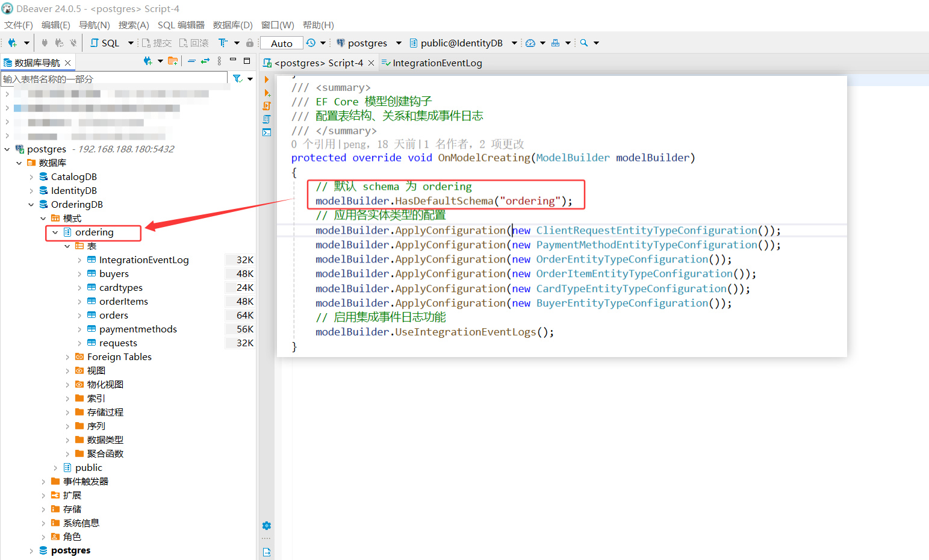
Task: Switch to the IntegrationEventLog tab
Action: 432,63
